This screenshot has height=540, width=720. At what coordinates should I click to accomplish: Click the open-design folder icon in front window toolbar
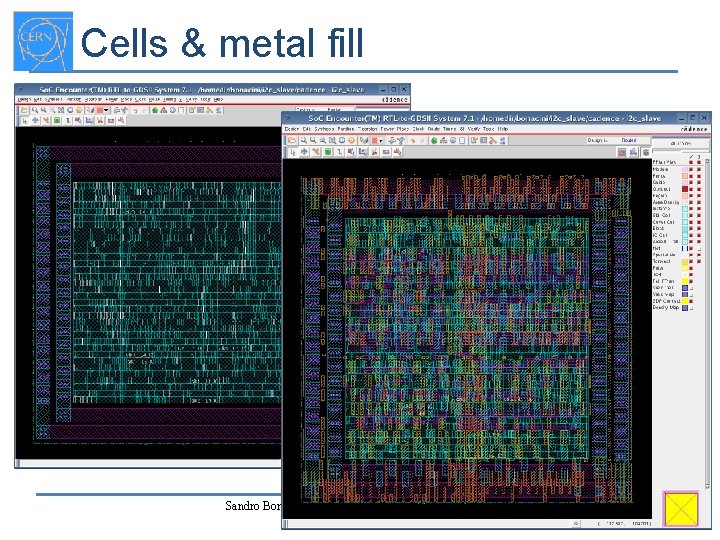292,141
